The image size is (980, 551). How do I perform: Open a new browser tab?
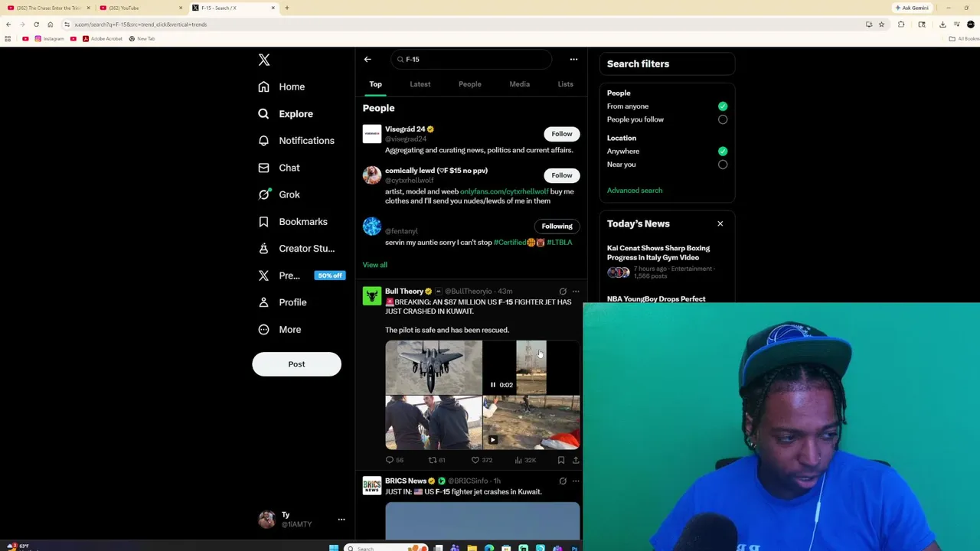tap(287, 8)
